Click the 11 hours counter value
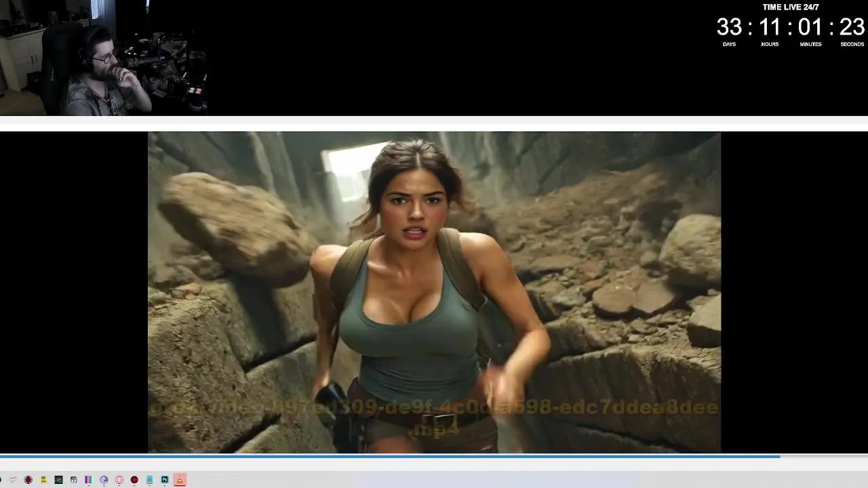868x488 pixels. point(770,27)
